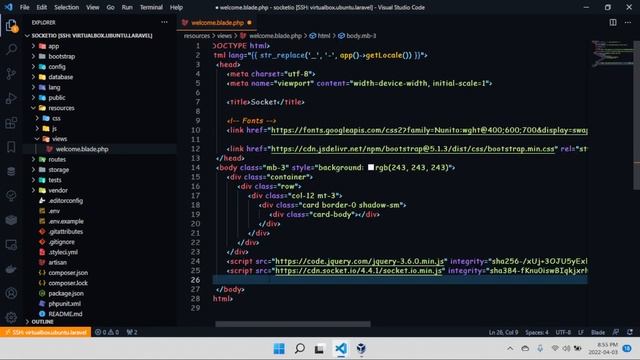Open the Extensions view
640x360 pixels.
tap(11, 123)
